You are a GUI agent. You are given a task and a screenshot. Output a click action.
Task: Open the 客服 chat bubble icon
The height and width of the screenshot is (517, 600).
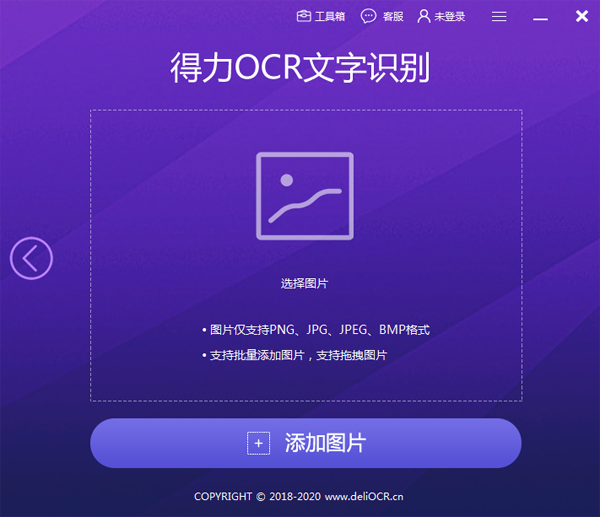click(x=368, y=16)
